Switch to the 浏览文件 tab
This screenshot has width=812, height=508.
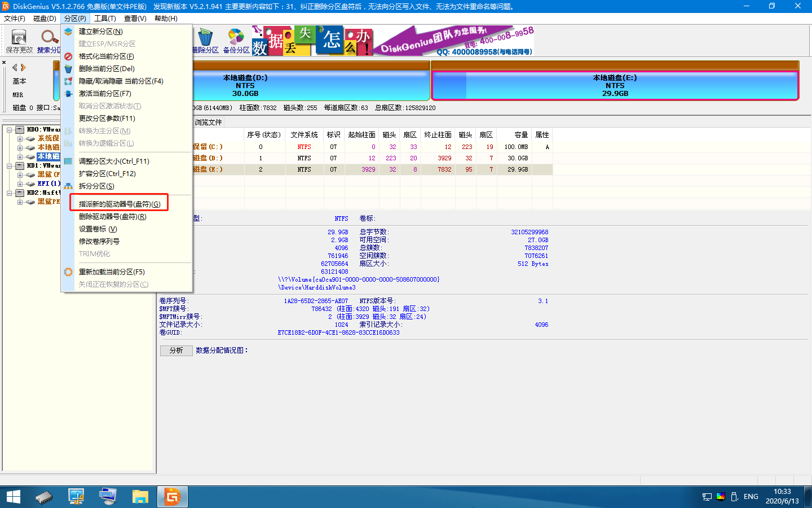click(x=208, y=122)
